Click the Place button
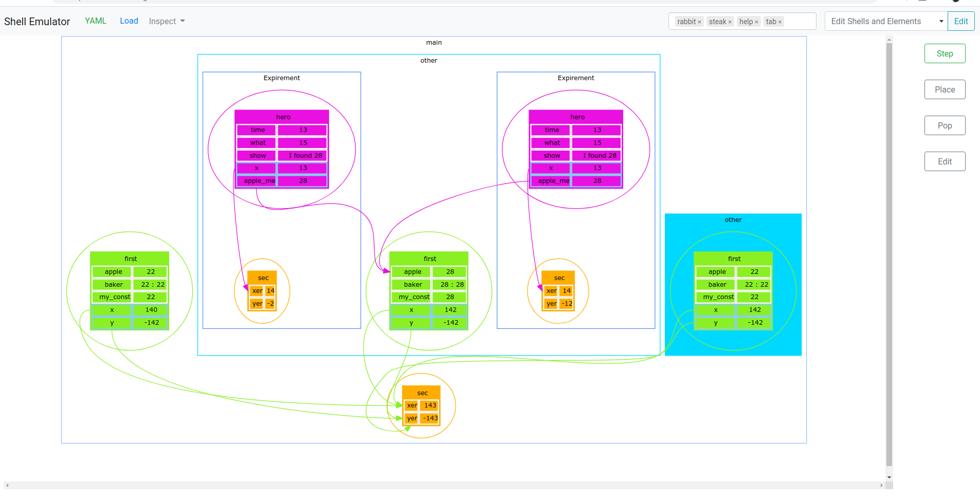The width and height of the screenshot is (980, 500). (945, 89)
